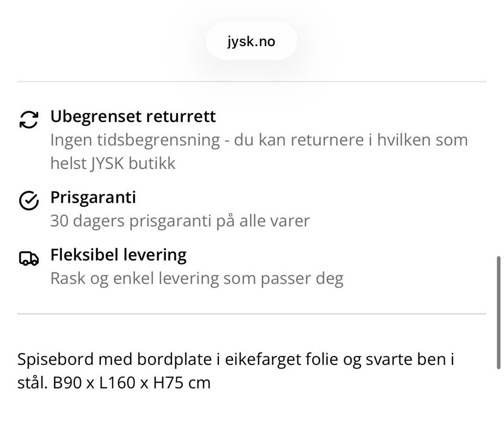Click the circular arrows return icon
504x431 pixels.
click(28, 119)
